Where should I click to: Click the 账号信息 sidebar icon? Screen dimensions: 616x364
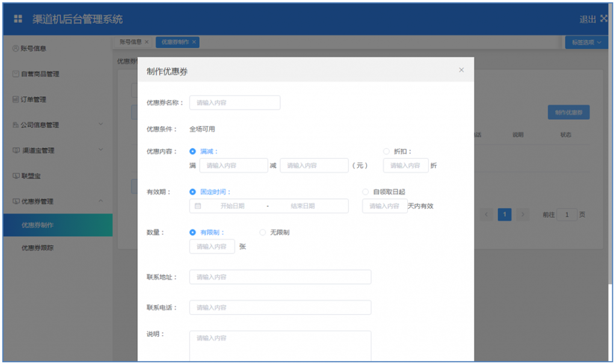pos(15,48)
